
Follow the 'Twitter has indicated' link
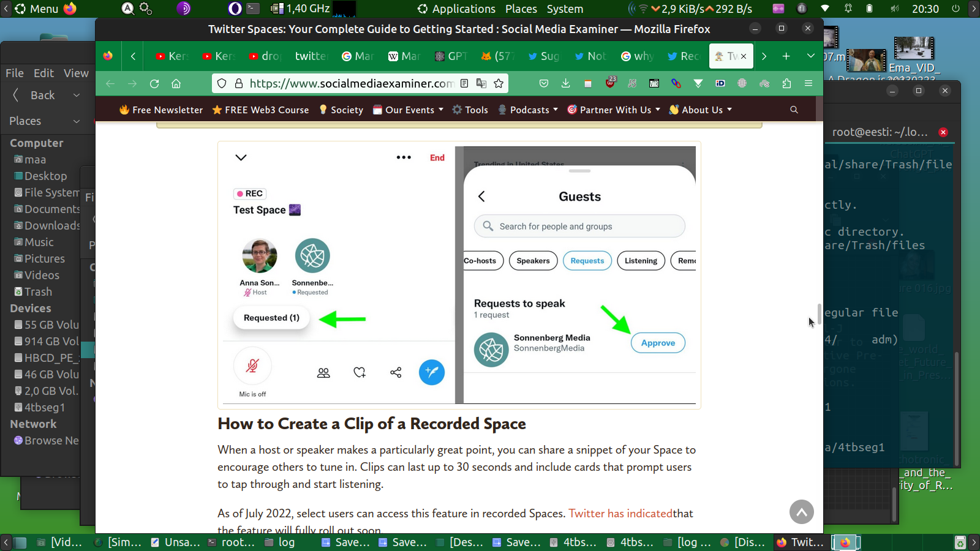[x=620, y=514]
